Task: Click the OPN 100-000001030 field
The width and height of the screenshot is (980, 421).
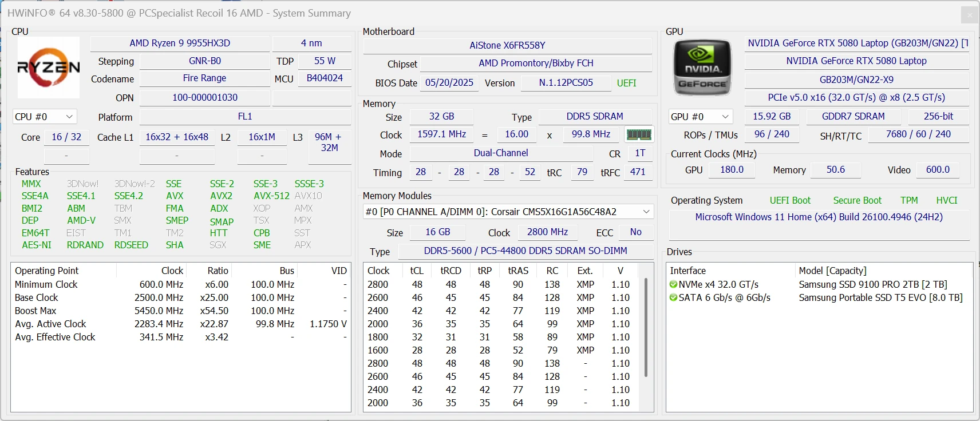Action: click(x=204, y=98)
